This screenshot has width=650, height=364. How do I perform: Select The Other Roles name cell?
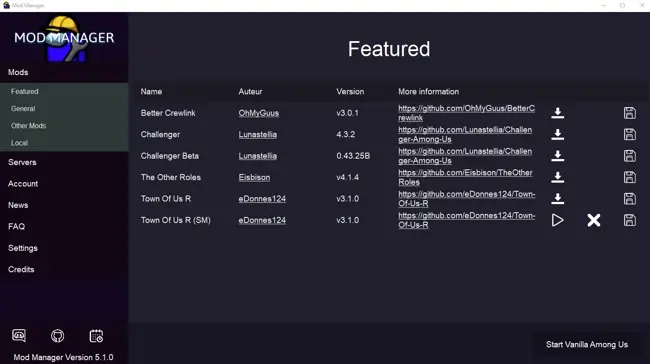pos(171,177)
